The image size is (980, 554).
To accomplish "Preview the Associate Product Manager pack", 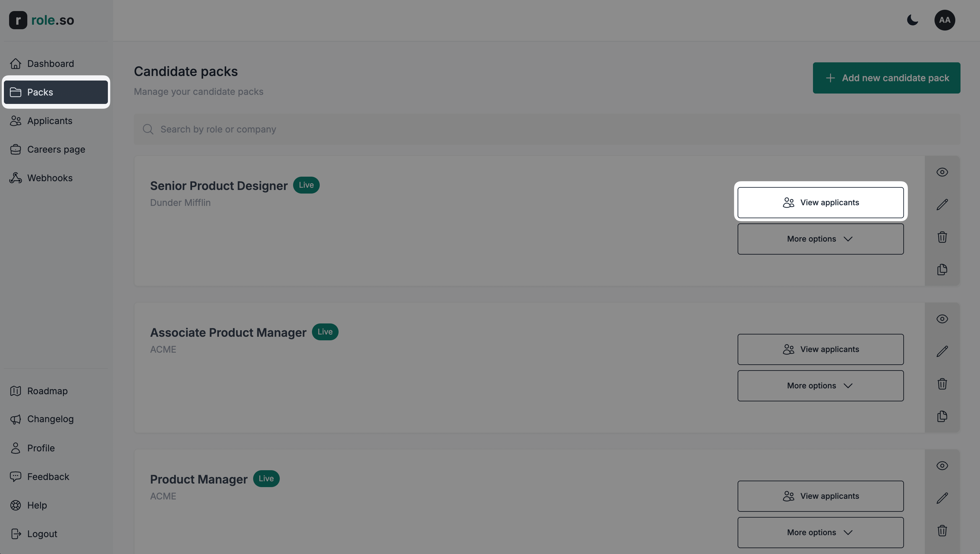I will (942, 319).
